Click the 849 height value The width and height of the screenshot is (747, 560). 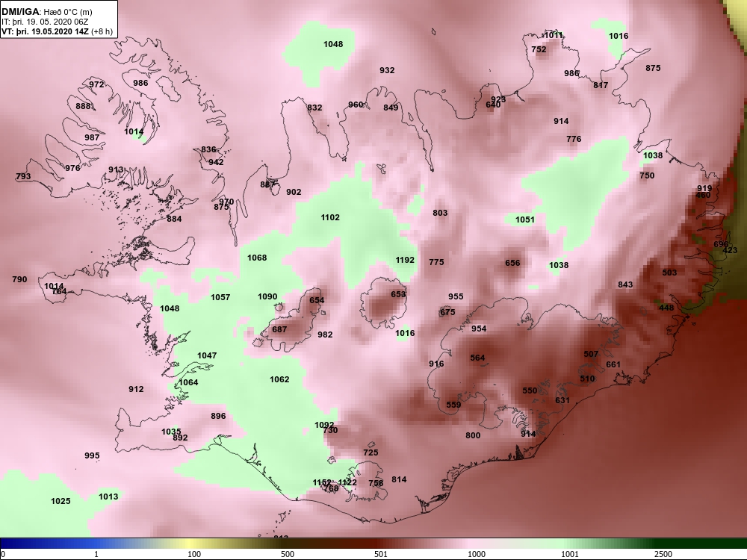[391, 108]
